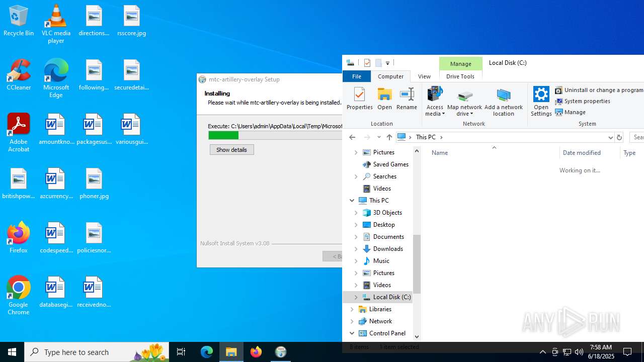Image resolution: width=644 pixels, height=362 pixels.
Task: Click Windows Start button
Action: [12, 352]
